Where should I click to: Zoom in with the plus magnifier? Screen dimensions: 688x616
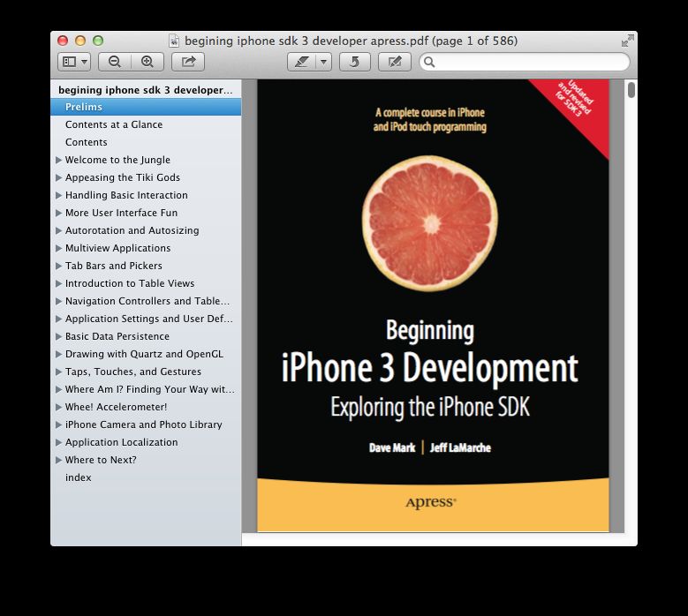click(x=147, y=62)
